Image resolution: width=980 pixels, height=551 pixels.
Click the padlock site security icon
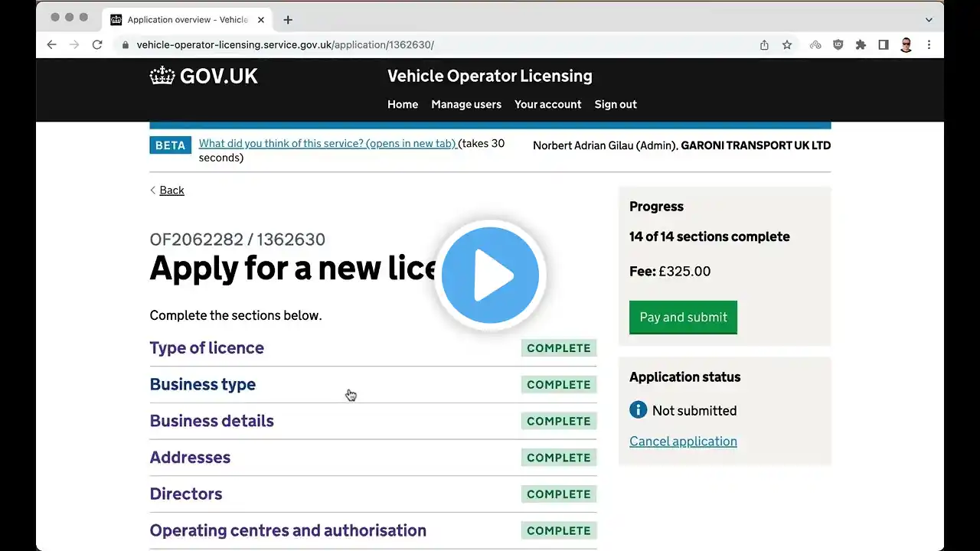[126, 45]
